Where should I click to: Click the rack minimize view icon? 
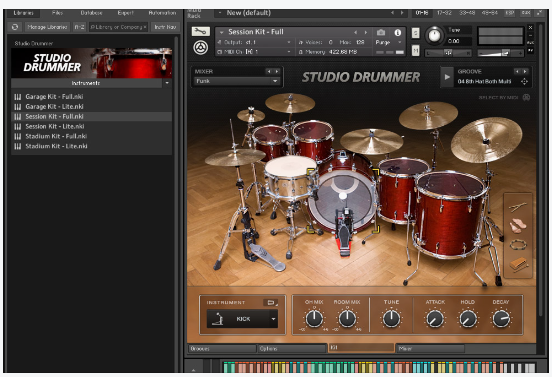[539, 13]
